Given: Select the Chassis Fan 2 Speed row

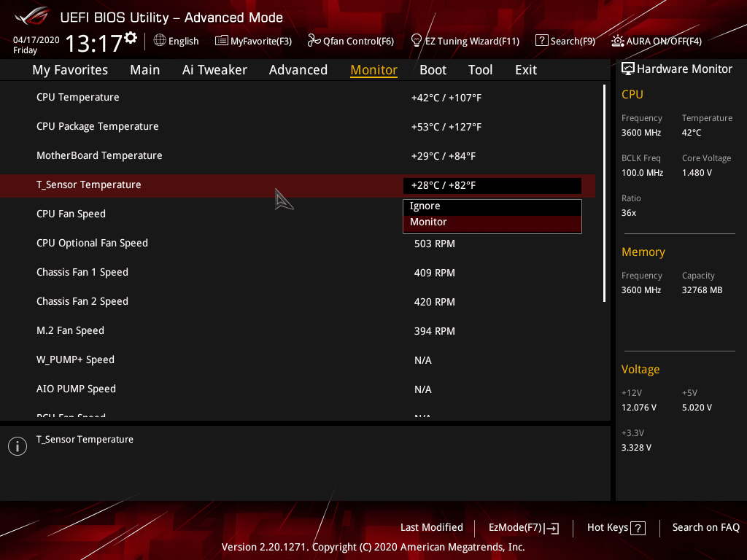Looking at the screenshot, I should (298, 302).
